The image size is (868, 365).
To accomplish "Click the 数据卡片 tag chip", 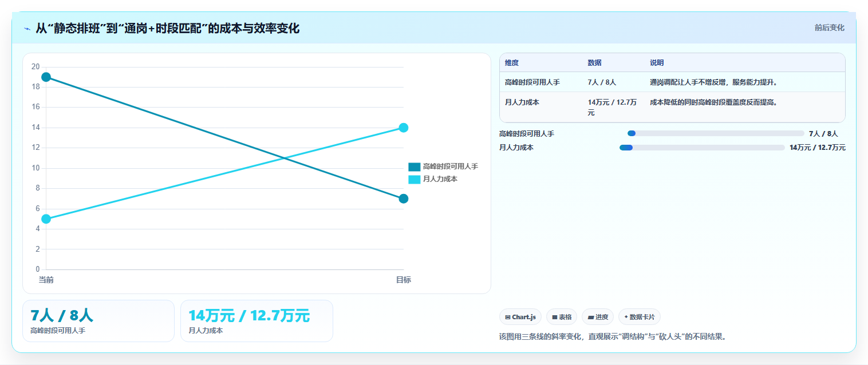I will [639, 317].
